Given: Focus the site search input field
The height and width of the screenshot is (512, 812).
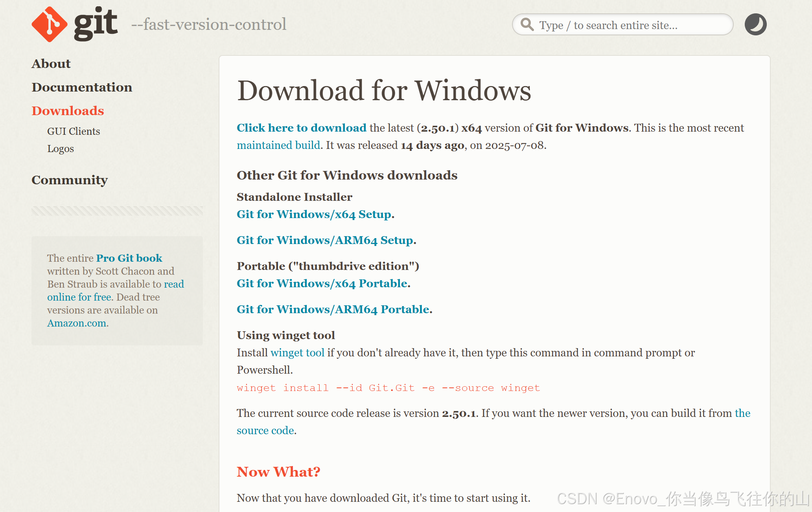Looking at the screenshot, I should 622,25.
